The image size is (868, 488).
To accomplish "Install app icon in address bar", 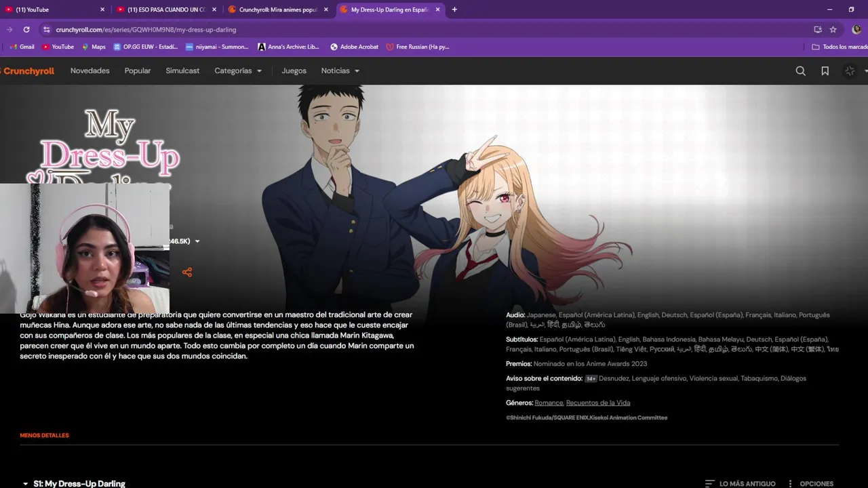I will (817, 30).
